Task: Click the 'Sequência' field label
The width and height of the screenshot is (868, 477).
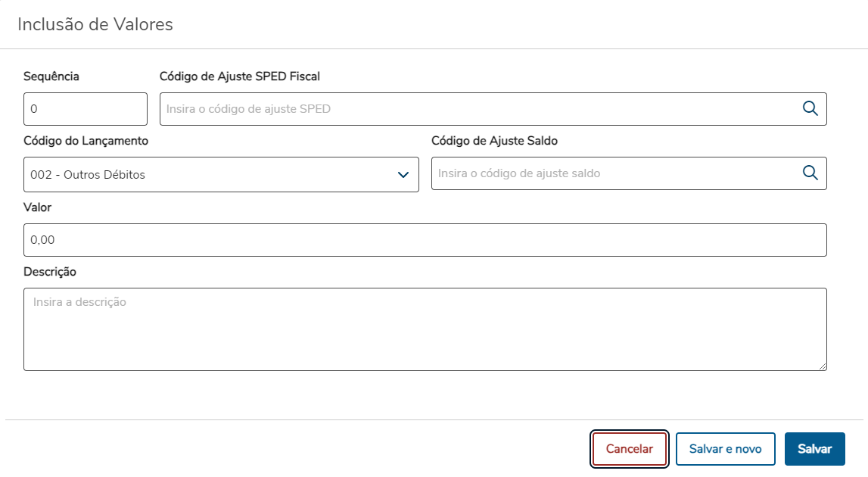Action: (x=51, y=76)
